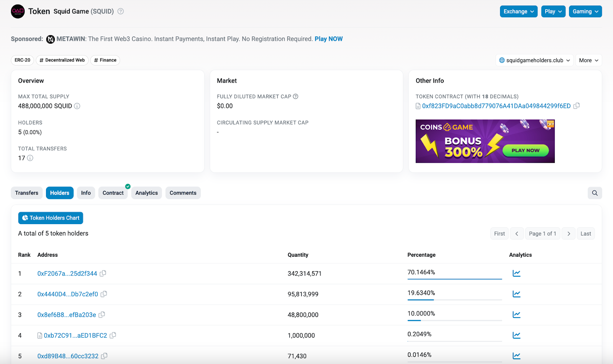The image size is (613, 364).
Task: Copy the rank 1 holder address
Action: click(x=103, y=273)
